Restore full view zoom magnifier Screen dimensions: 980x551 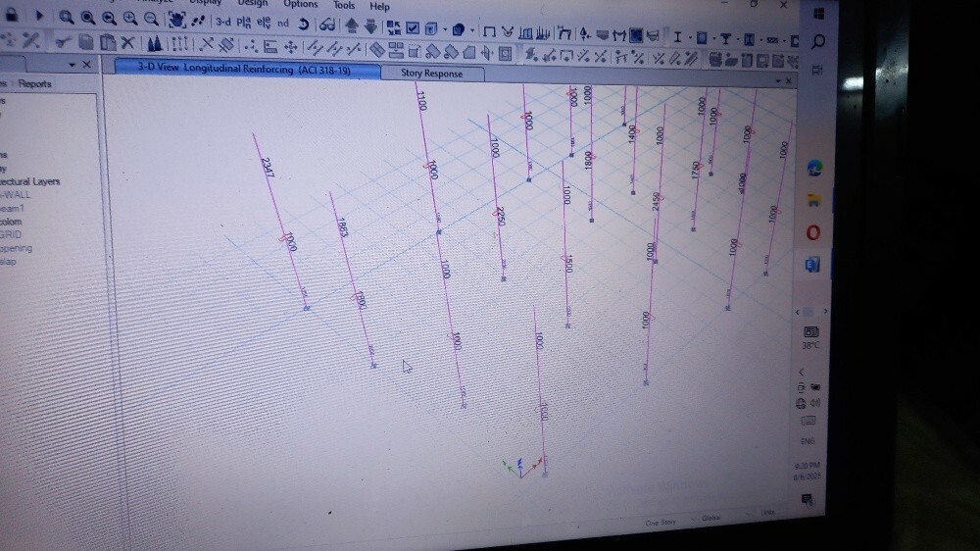point(87,18)
